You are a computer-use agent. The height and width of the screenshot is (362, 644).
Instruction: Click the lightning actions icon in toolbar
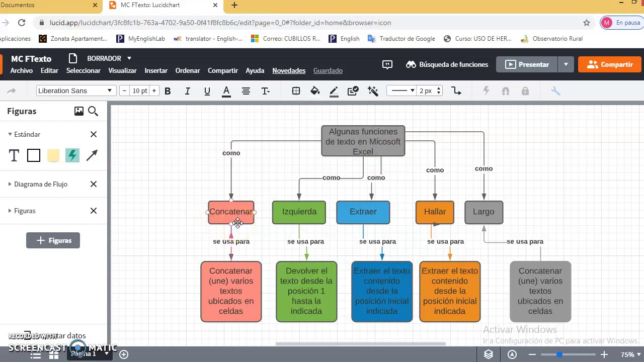(486, 91)
